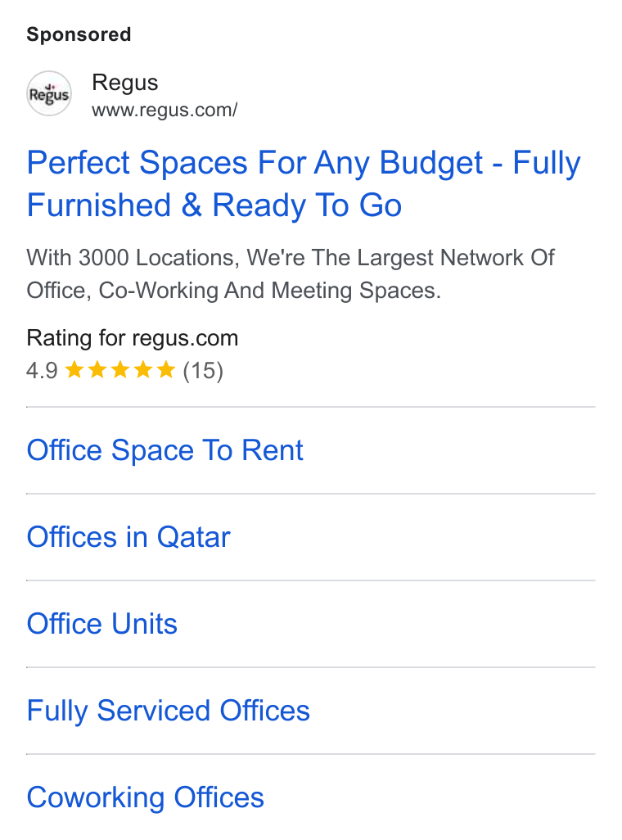This screenshot has width=622, height=840.
Task: Open Fully Serviced Offices sitelink
Action: coord(169,711)
